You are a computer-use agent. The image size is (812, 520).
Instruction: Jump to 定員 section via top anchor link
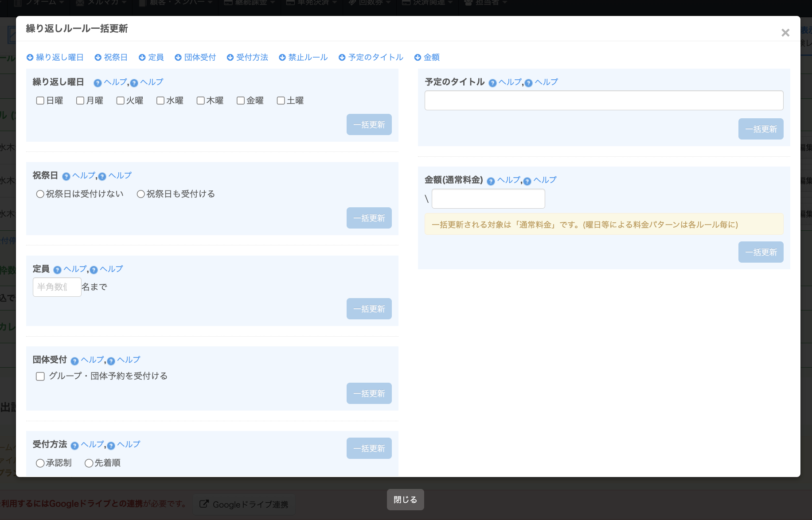click(x=151, y=57)
